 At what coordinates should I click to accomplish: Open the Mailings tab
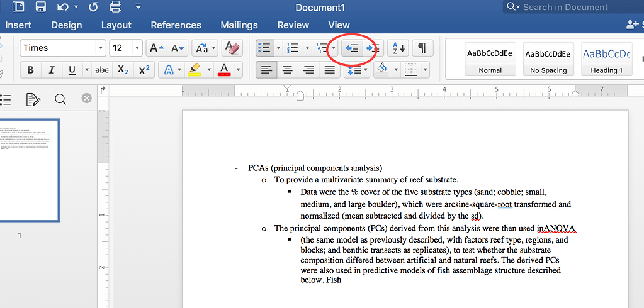click(x=239, y=25)
